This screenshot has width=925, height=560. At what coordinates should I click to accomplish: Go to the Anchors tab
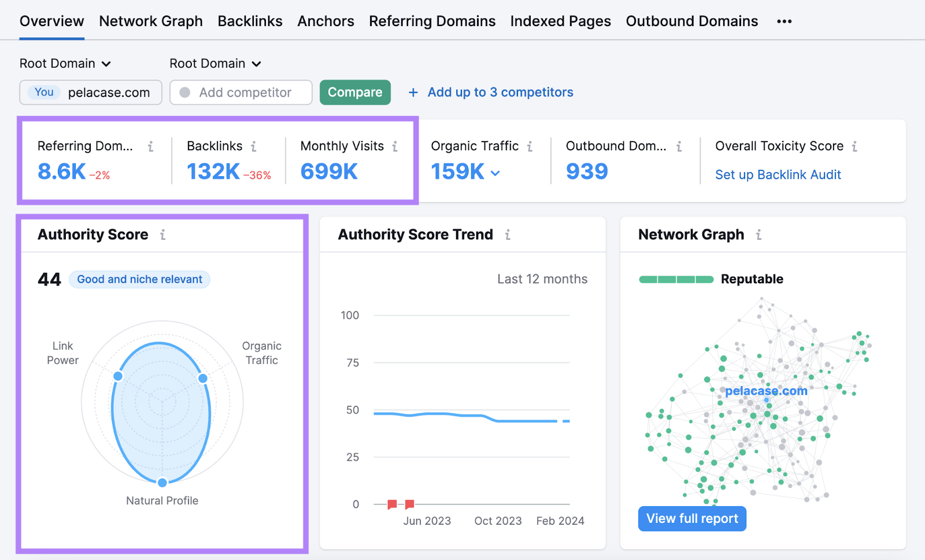coord(325,21)
